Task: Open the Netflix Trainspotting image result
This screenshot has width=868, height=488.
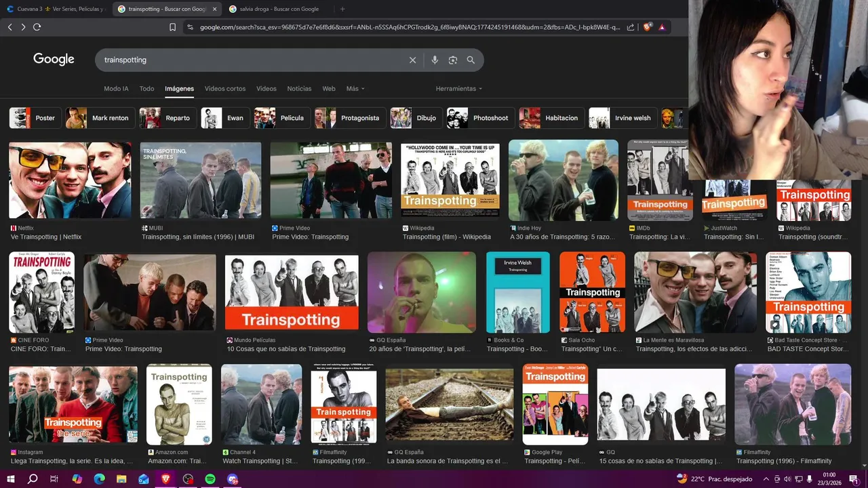Action: coord(70,180)
